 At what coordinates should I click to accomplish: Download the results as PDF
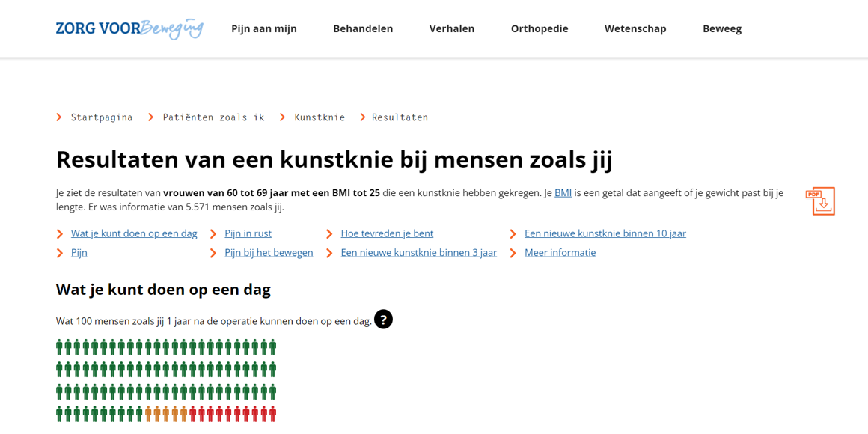(x=820, y=201)
